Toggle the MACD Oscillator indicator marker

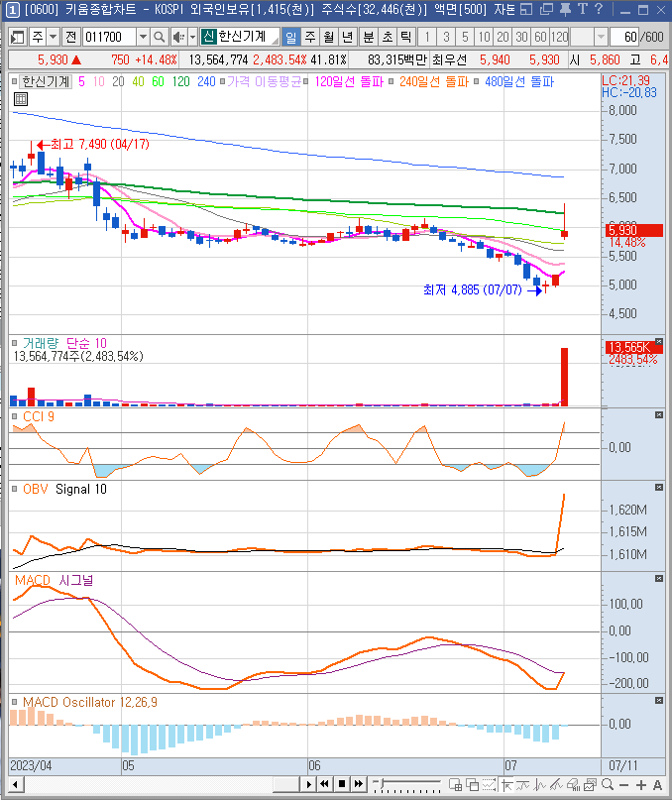tap(14, 702)
